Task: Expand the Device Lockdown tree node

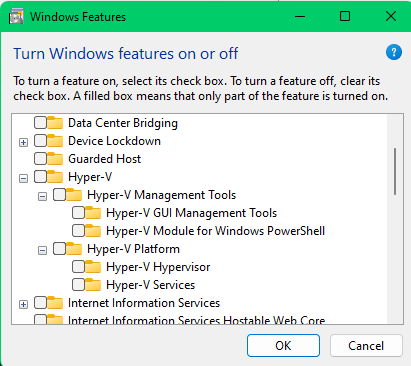Action: tap(23, 143)
